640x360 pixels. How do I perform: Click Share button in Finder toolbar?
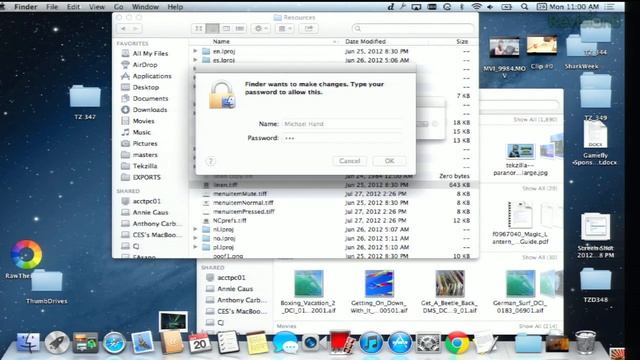tap(309, 28)
